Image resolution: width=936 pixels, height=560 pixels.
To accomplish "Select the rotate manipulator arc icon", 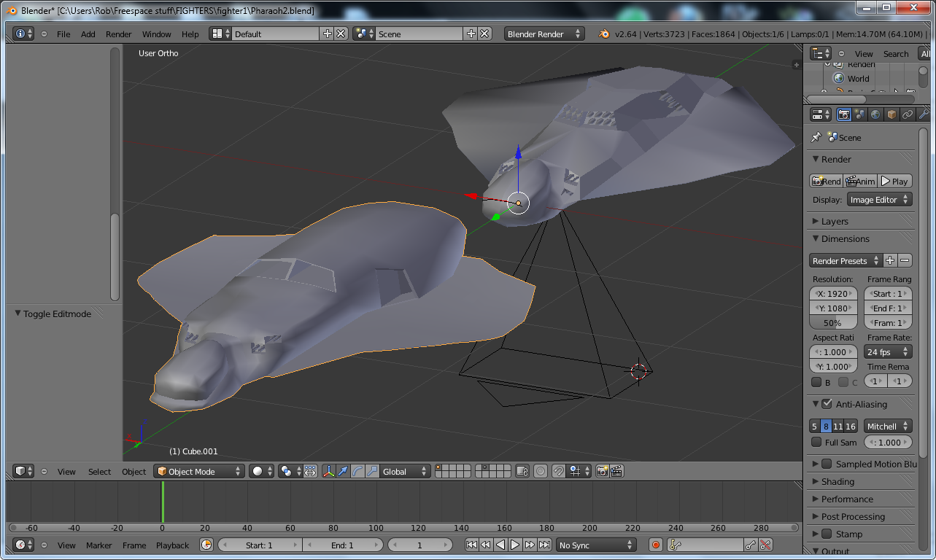I will click(x=357, y=471).
